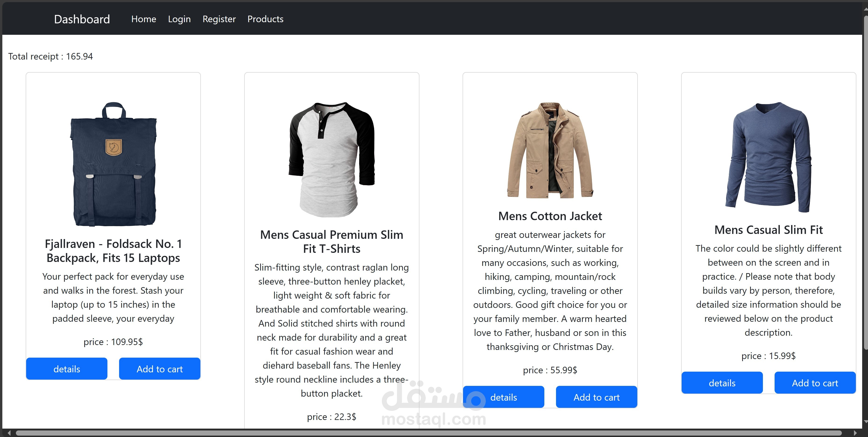The image size is (868, 437).
Task: Click the 'Mens Cotton Jacket' title
Action: tap(550, 216)
